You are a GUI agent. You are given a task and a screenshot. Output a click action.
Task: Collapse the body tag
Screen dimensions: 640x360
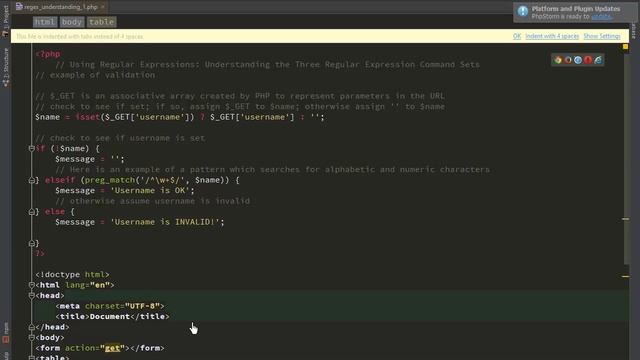point(31,338)
